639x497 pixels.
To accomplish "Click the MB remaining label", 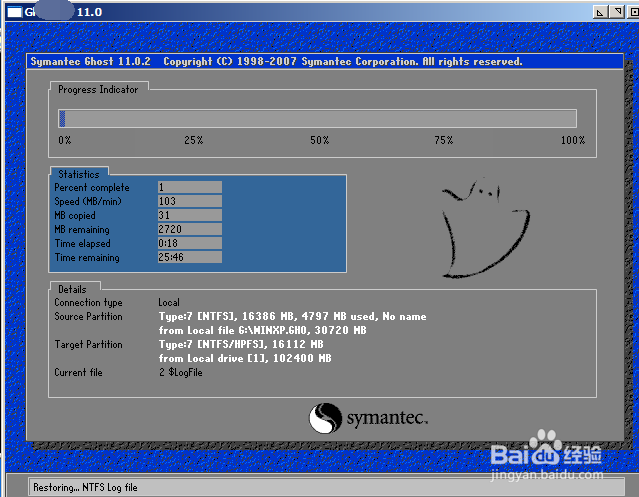I will pyautogui.click(x=82, y=229).
